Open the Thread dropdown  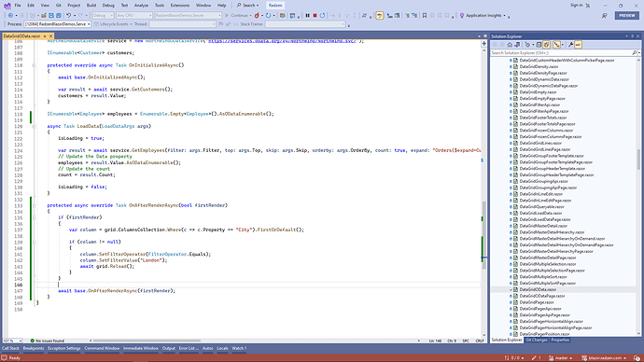pyautogui.click(x=182, y=24)
